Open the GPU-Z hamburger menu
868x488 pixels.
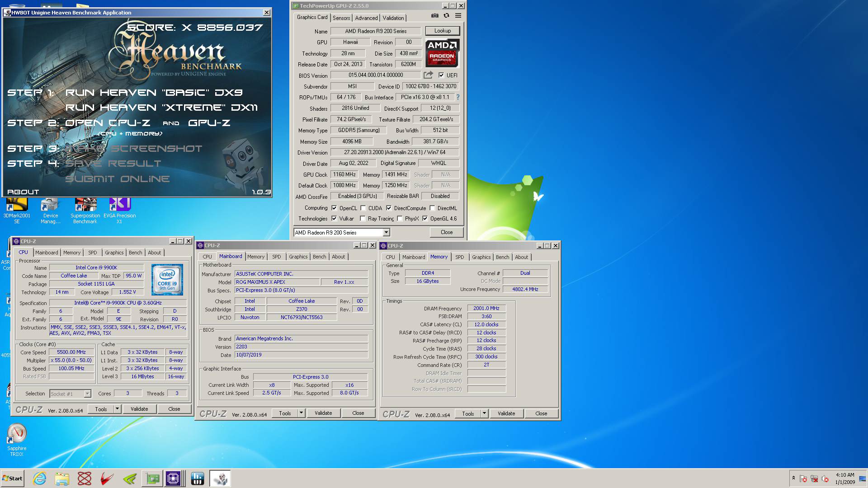458,15
